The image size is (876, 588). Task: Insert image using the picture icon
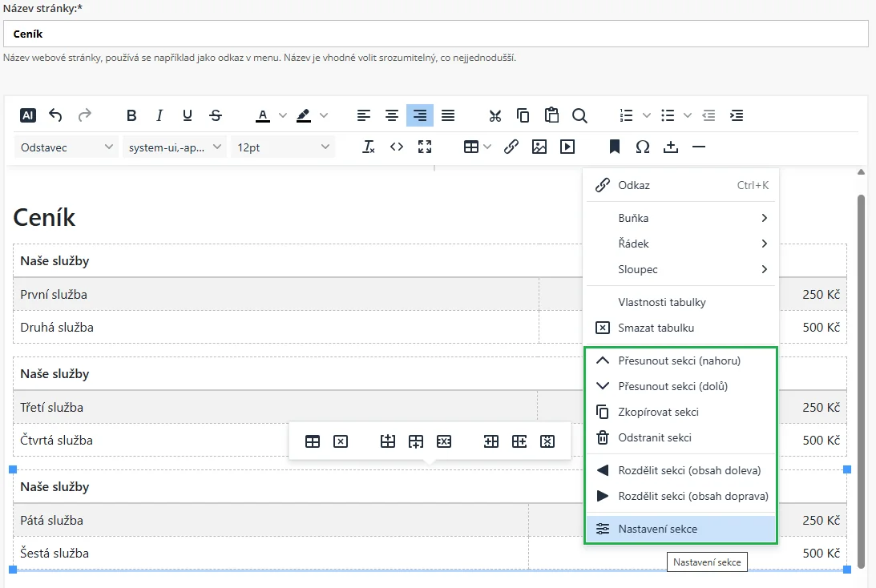click(539, 147)
